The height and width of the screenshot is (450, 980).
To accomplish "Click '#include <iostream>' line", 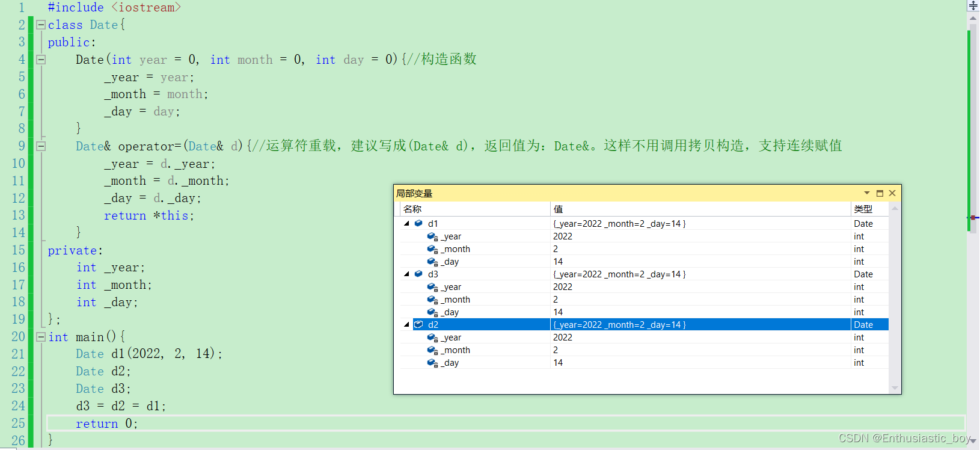I will coord(114,7).
